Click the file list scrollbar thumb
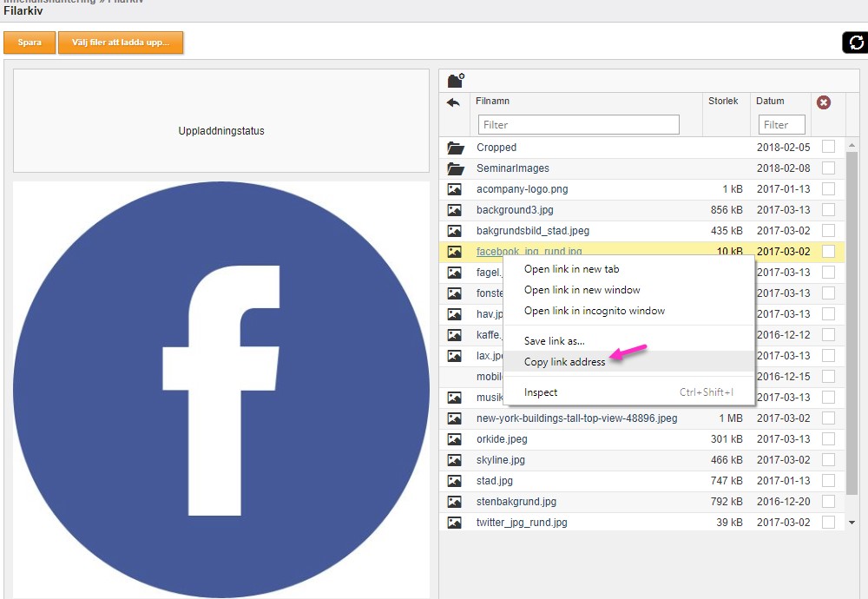 (x=852, y=323)
